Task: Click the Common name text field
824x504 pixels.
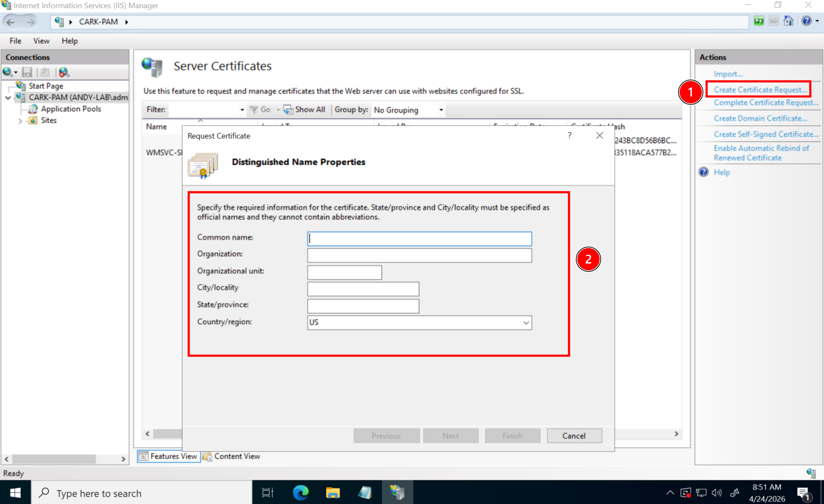Action: tap(419, 239)
